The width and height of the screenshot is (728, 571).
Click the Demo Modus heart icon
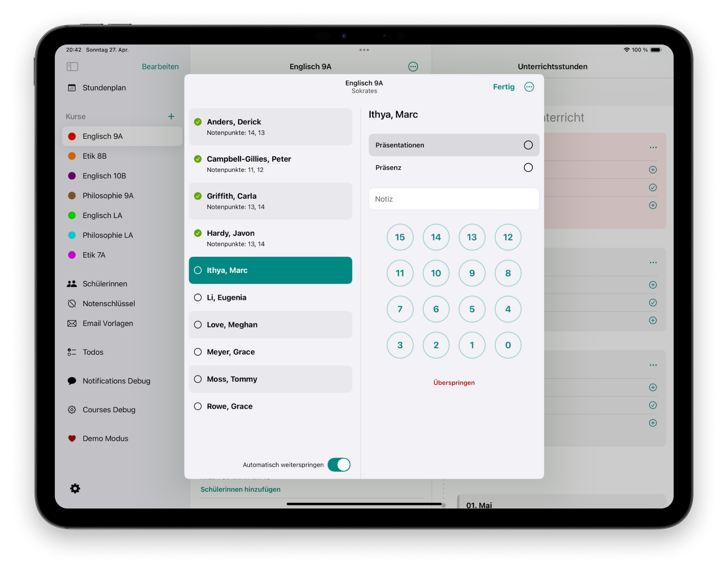pos(72,438)
